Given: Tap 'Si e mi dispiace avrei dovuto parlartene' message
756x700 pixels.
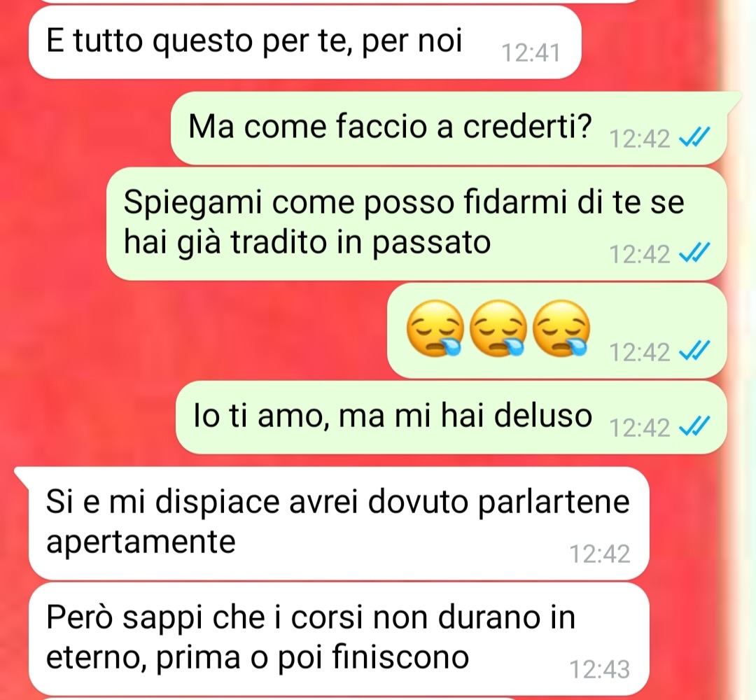Looking at the screenshot, I should point(339,523).
